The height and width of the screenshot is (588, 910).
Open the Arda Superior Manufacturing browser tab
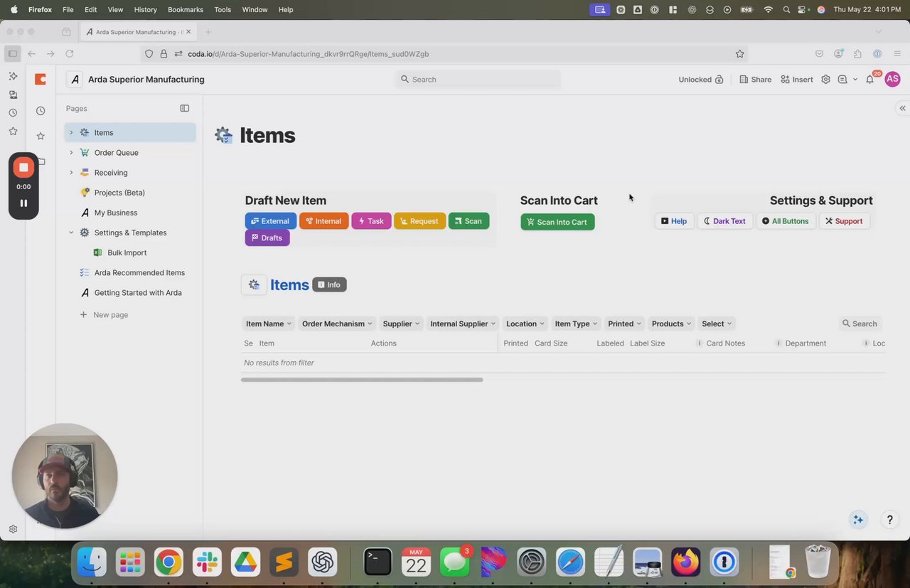(139, 32)
